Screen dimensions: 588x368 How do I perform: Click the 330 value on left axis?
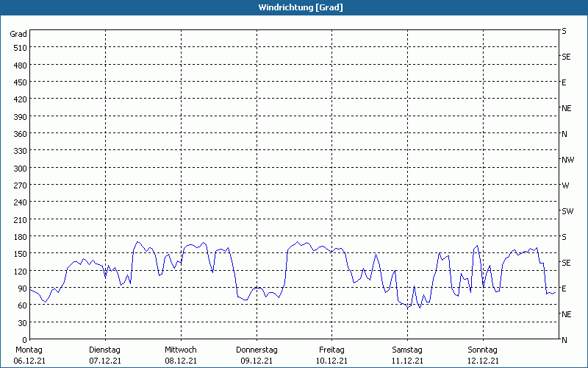click(x=21, y=151)
